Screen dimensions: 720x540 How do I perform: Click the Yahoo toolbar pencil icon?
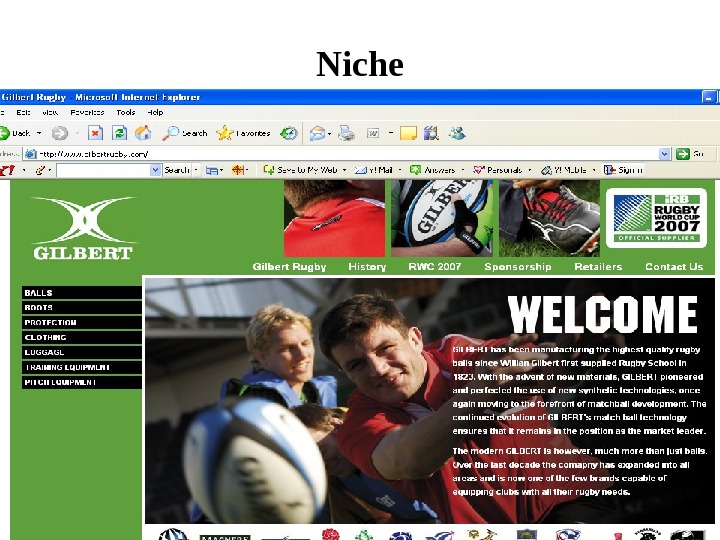coord(40,170)
